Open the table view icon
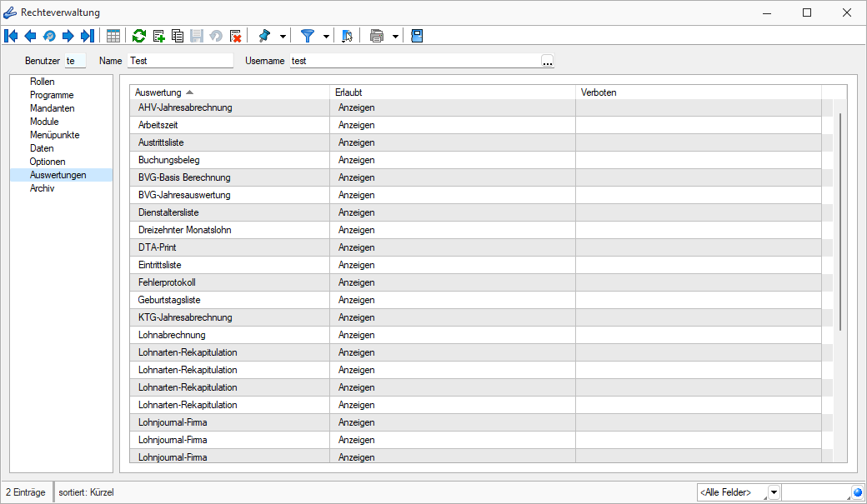The width and height of the screenshot is (867, 504). click(x=113, y=36)
